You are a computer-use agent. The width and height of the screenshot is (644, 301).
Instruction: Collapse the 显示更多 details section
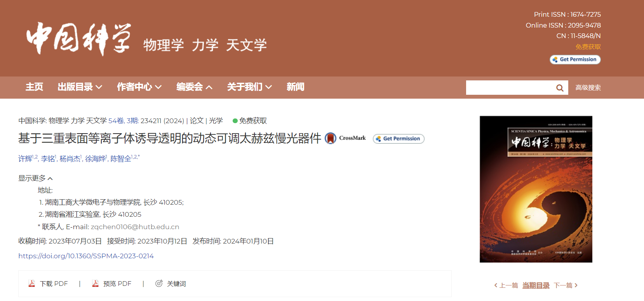pyautogui.click(x=35, y=178)
